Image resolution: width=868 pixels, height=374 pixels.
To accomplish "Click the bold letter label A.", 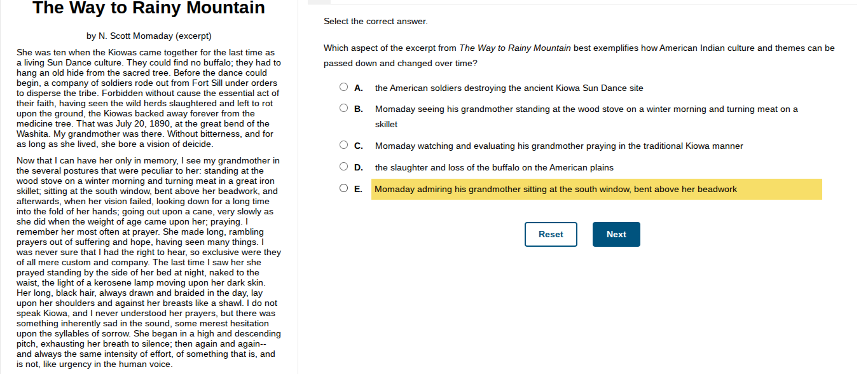I will [359, 88].
